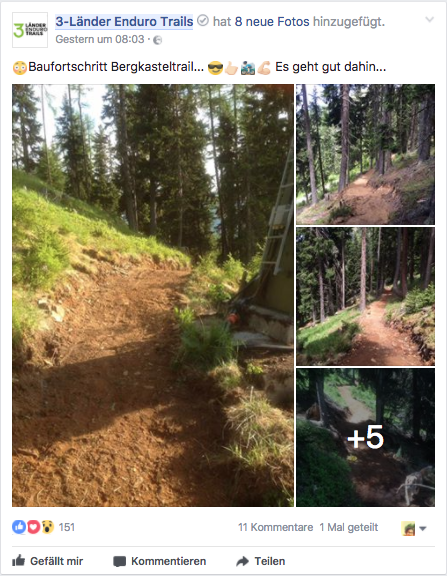
Task: Click the wow face reaction icon
Action: (x=47, y=527)
